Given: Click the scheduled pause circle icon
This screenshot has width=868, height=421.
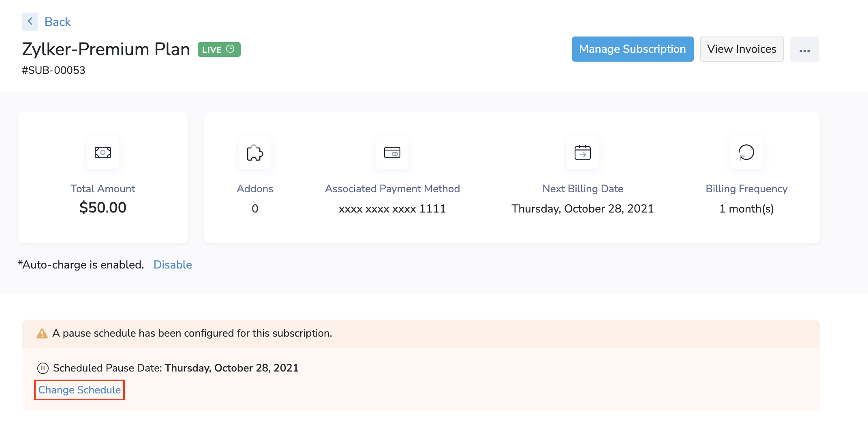Looking at the screenshot, I should [x=43, y=368].
